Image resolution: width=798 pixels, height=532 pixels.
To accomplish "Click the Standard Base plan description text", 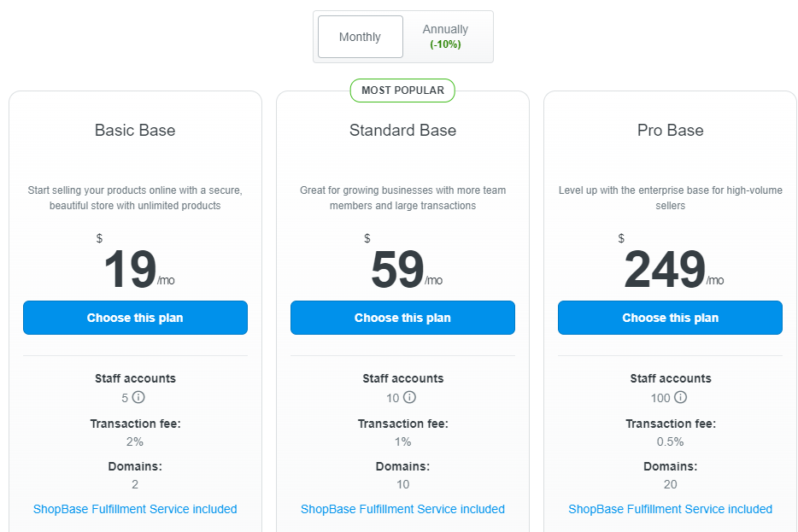I will (402, 198).
